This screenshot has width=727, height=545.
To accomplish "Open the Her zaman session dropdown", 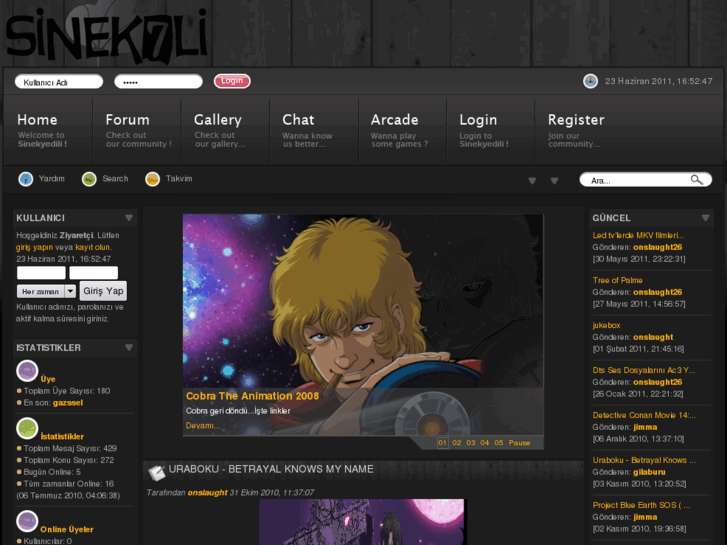I will pyautogui.click(x=46, y=291).
